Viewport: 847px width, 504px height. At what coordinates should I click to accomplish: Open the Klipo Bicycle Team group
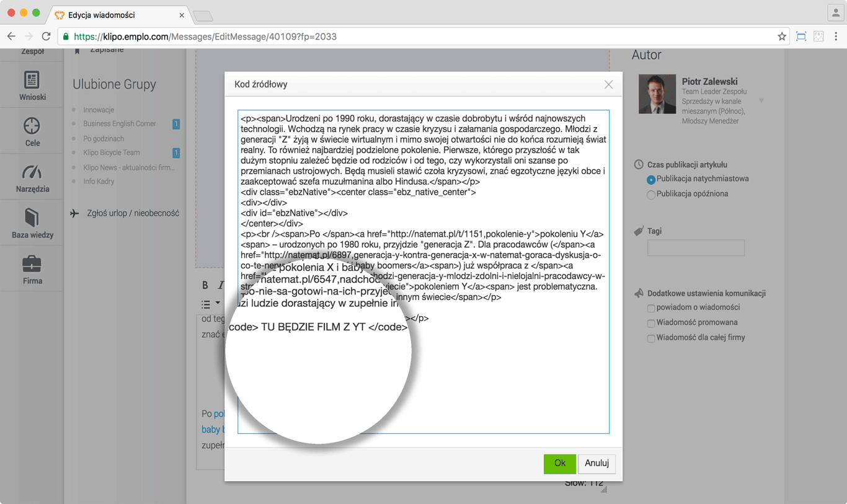(x=112, y=153)
